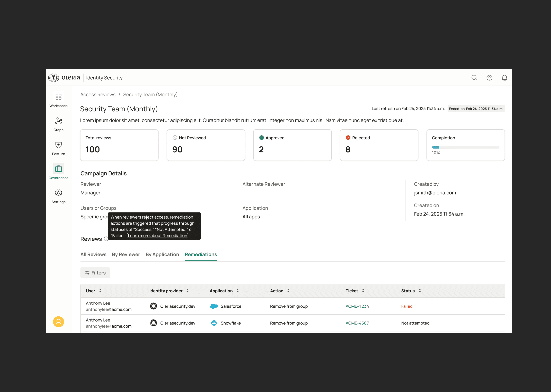
Task: Switch to By Application tab
Action: pos(162,254)
